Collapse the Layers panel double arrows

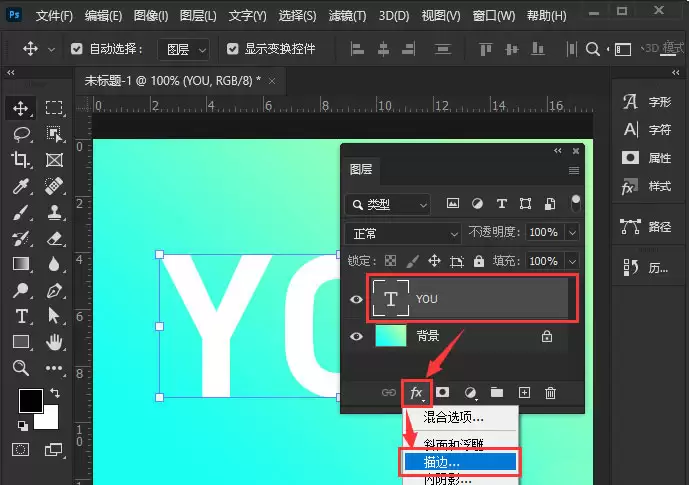[558, 151]
